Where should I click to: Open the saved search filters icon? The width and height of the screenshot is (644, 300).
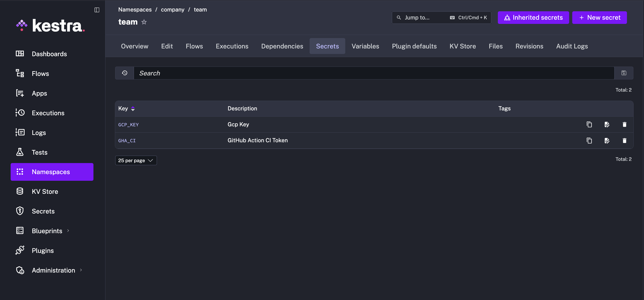624,73
